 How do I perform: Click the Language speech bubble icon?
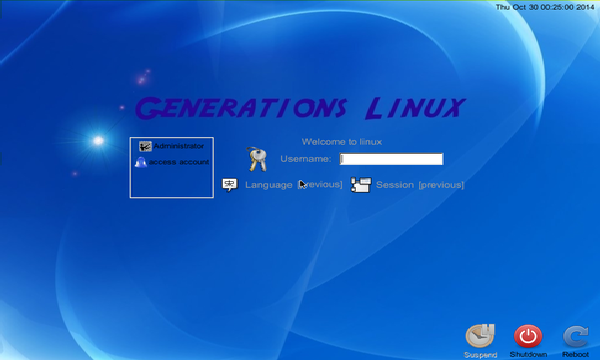point(230,185)
